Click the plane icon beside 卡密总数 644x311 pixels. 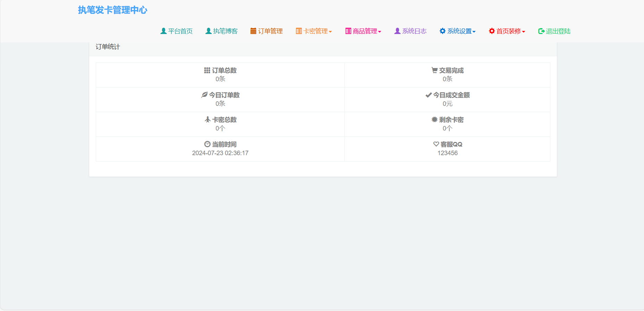coord(207,119)
